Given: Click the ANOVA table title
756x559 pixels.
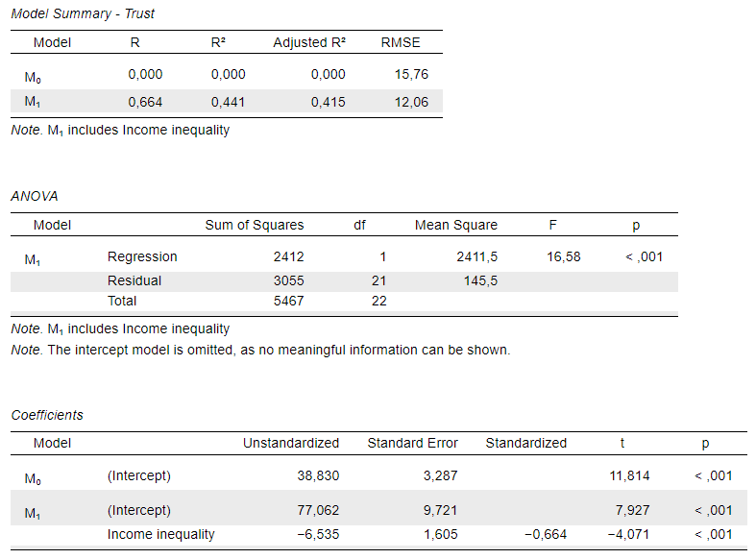Looking at the screenshot, I should (x=35, y=196).
